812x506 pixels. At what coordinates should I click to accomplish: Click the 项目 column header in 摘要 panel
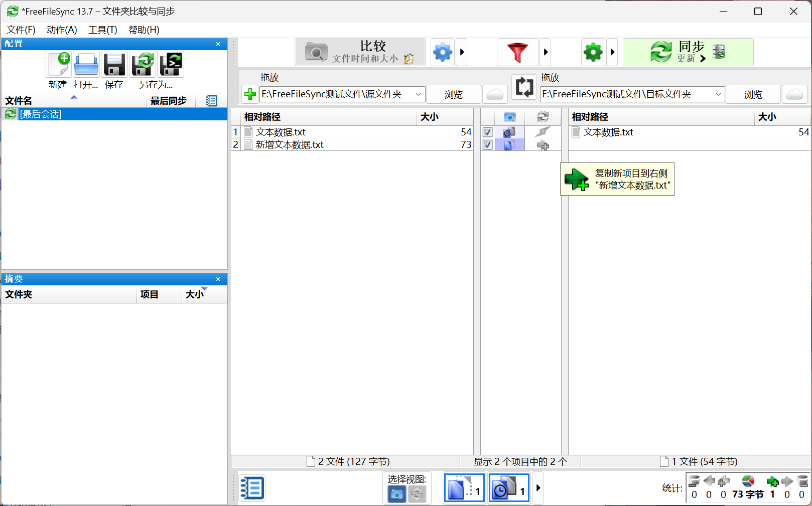(159, 294)
